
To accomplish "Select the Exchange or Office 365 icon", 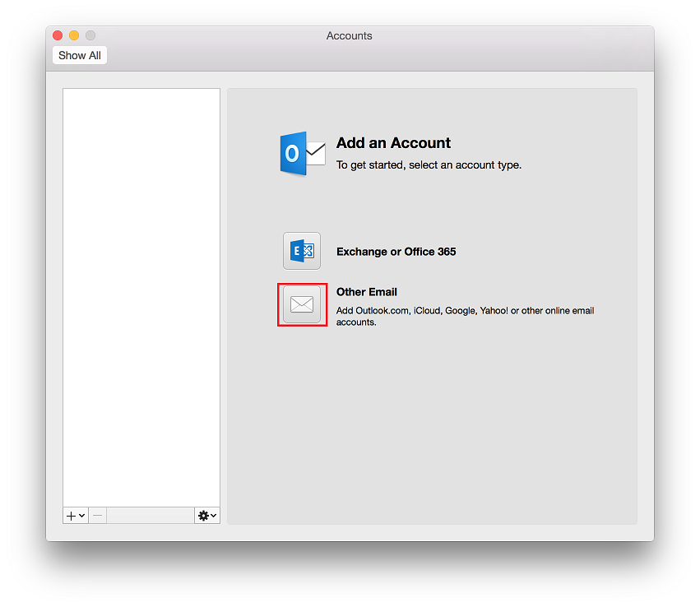I will coord(302,251).
